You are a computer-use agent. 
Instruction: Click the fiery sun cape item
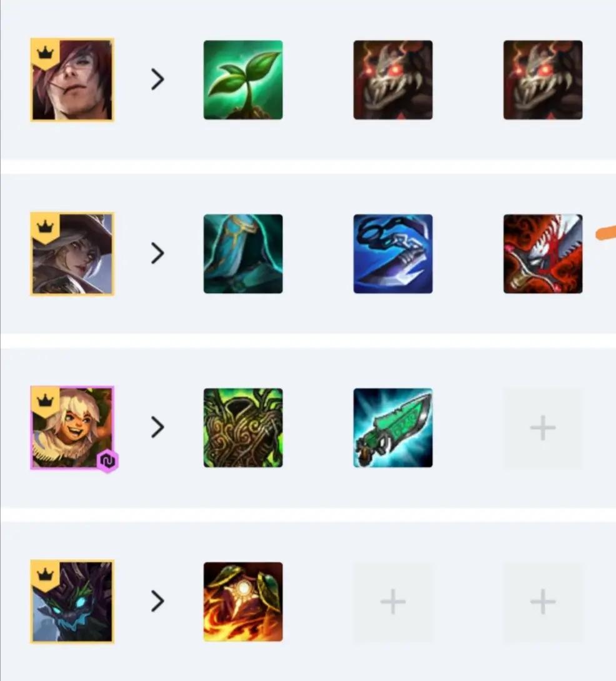pyautogui.click(x=243, y=602)
